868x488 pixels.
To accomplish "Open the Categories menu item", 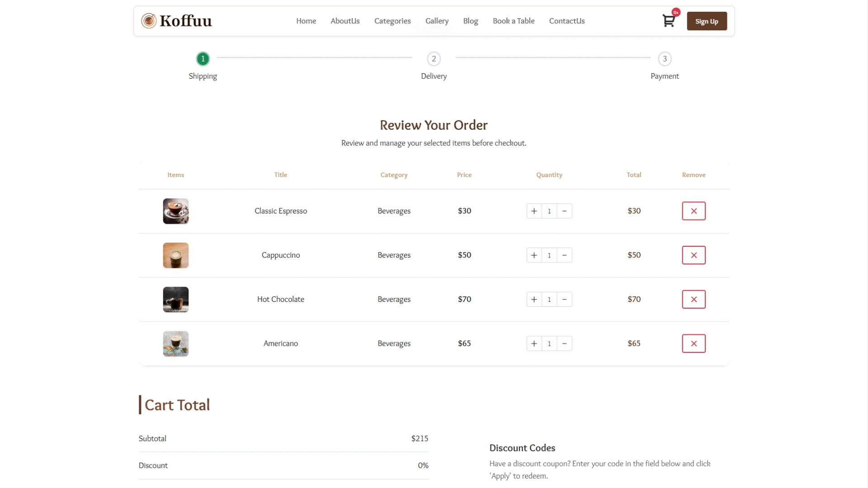I will [392, 21].
